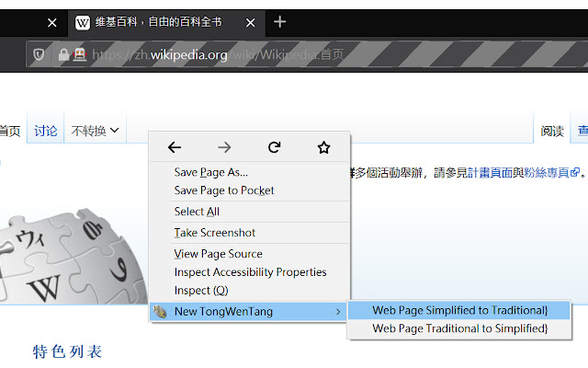Choose Save Page to Pocket
The height and width of the screenshot is (368, 588).
250,190
